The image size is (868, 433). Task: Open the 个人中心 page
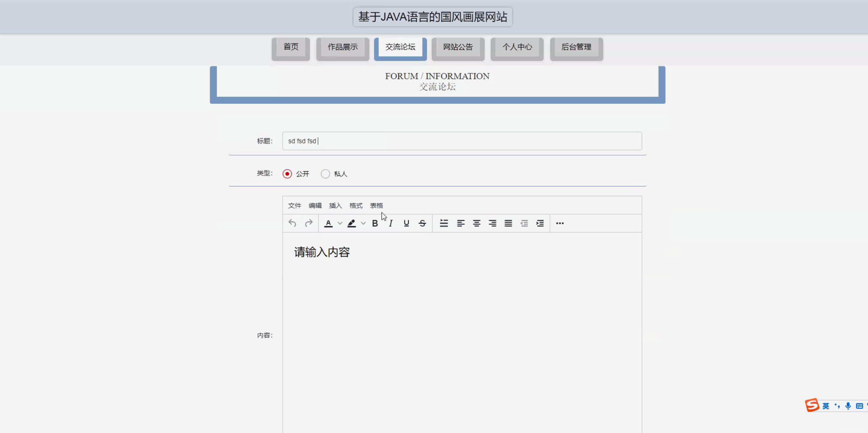[x=517, y=47]
